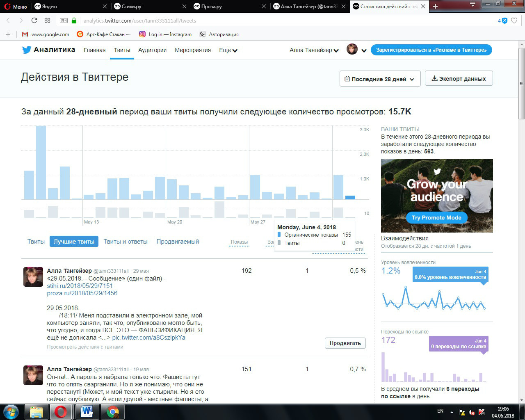Click the Показы column header

pos(239,242)
